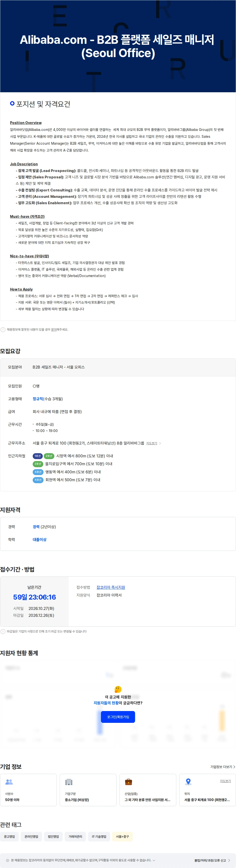236x868 pixels.
Task: Click the info icon beside 마감일 notice
Action: pyautogui.click(x=3, y=632)
